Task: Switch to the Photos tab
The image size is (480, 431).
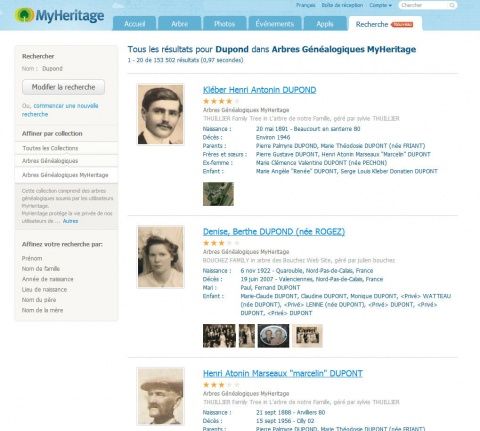Action: (224, 24)
